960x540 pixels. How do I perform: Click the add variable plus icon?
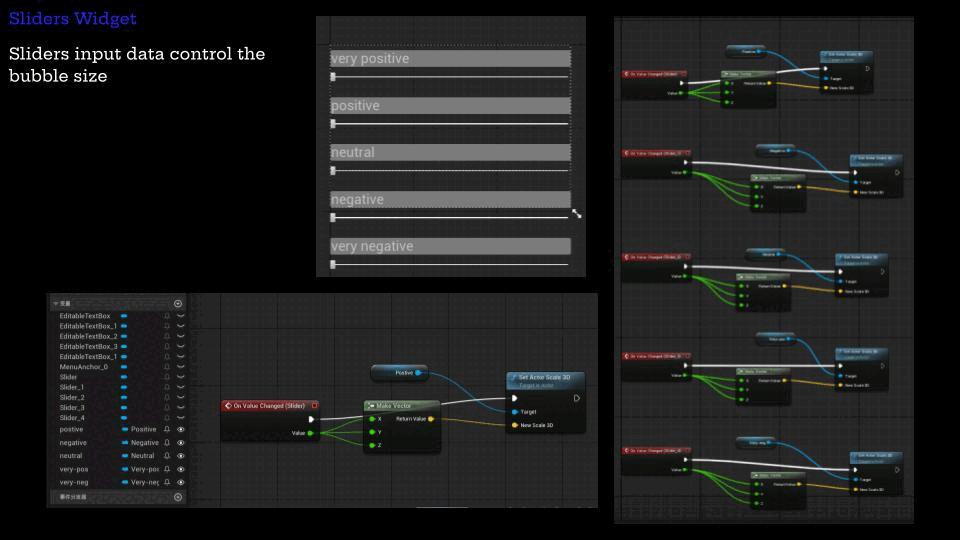tap(178, 303)
